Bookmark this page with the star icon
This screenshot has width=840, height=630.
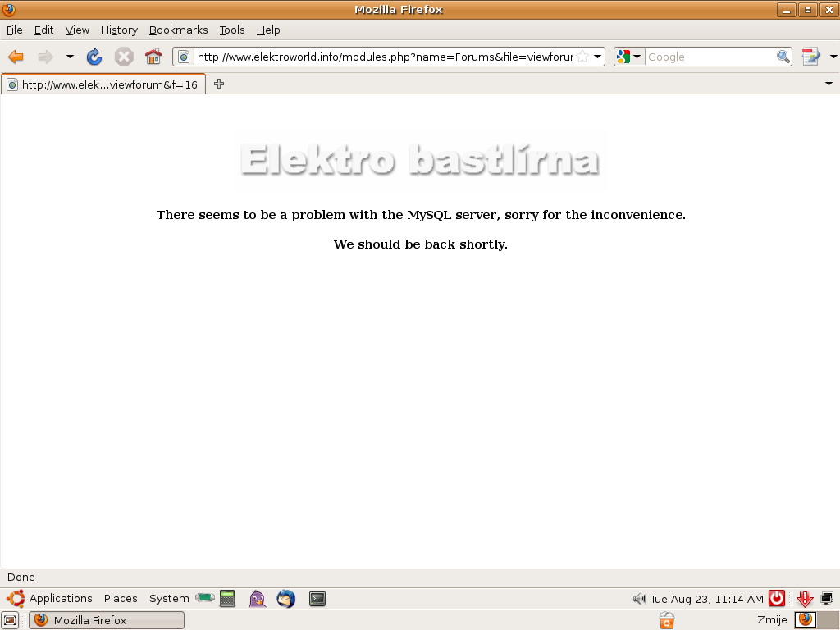pyautogui.click(x=582, y=57)
